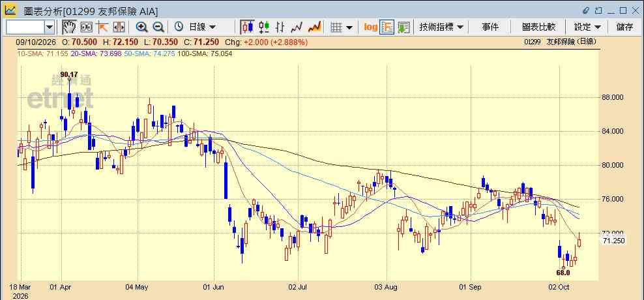The height and width of the screenshot is (300, 644).
Task: Open the 技術指標 dropdown menu
Action: [x=441, y=27]
